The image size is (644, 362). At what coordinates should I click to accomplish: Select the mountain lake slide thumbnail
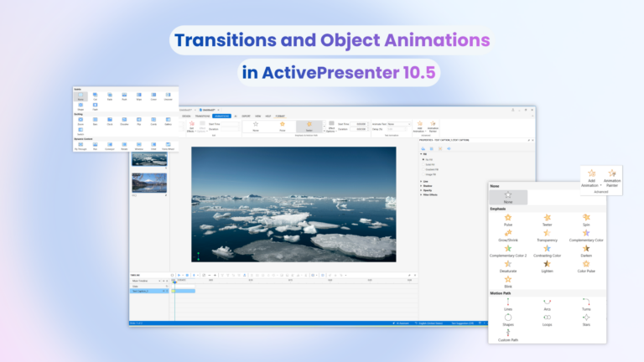tap(149, 183)
